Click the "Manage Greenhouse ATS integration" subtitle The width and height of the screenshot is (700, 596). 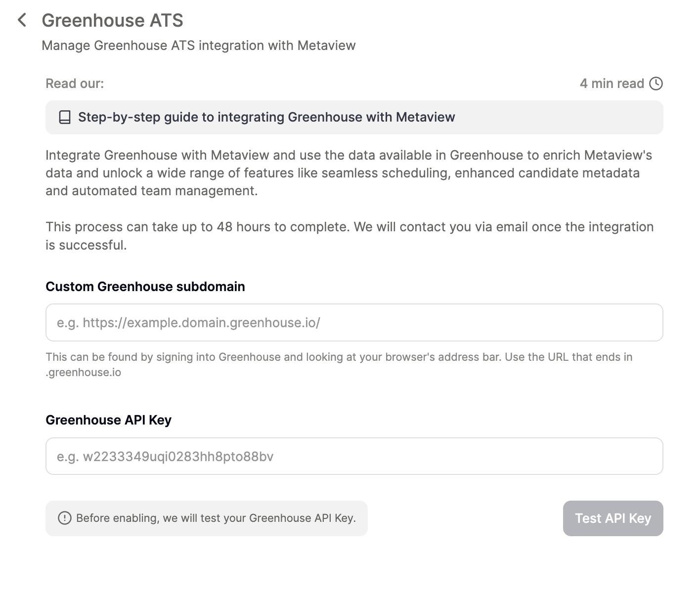198,45
